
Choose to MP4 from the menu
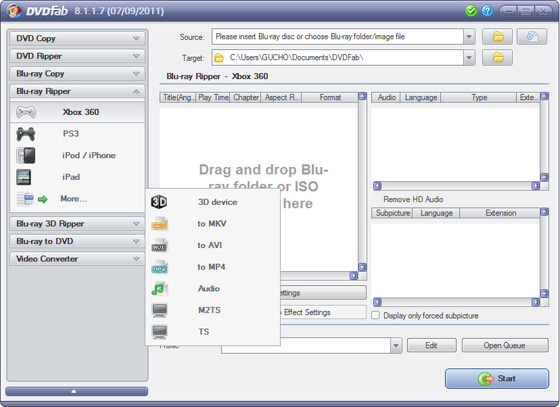212,267
